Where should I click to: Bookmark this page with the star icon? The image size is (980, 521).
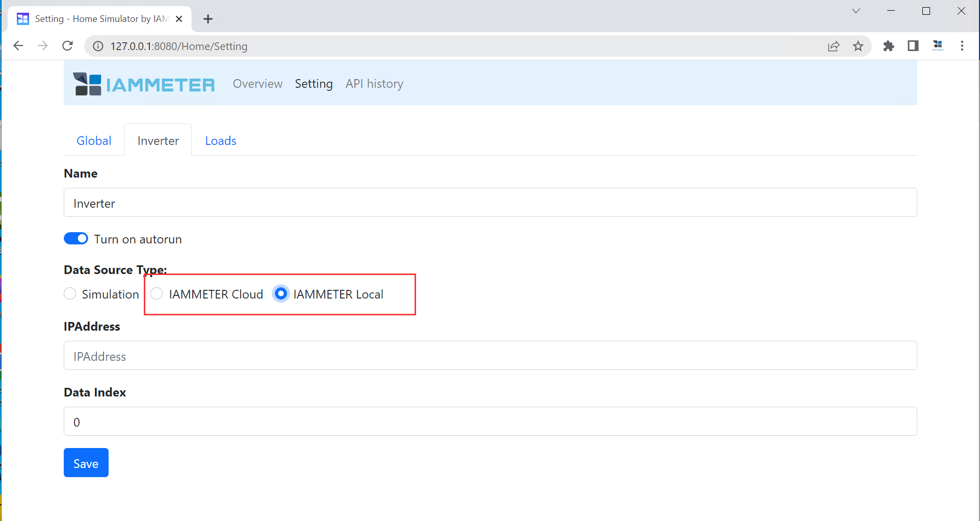[x=858, y=46]
